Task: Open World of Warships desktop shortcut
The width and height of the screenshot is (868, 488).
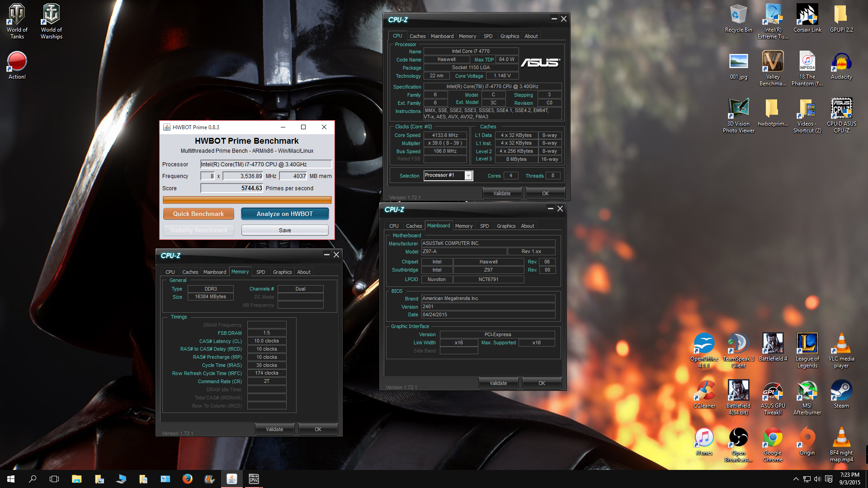Action: [x=51, y=21]
